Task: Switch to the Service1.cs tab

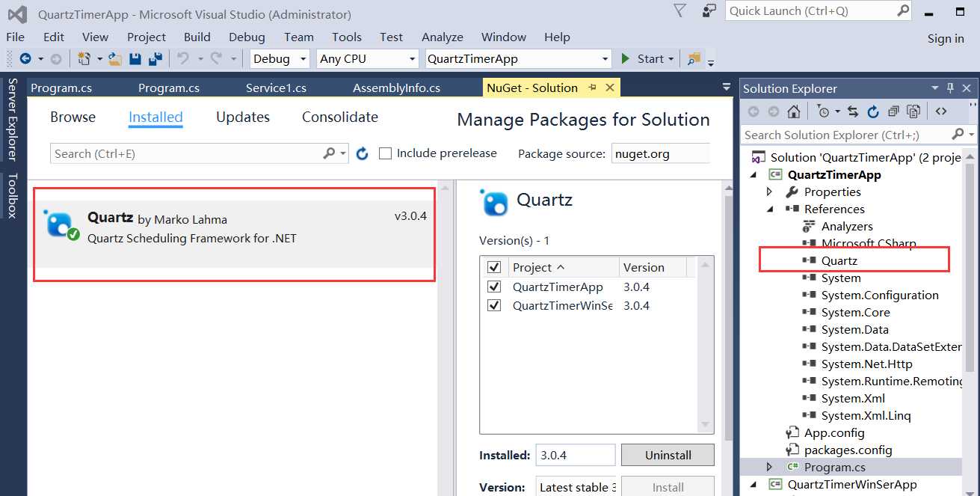Action: pyautogui.click(x=277, y=88)
